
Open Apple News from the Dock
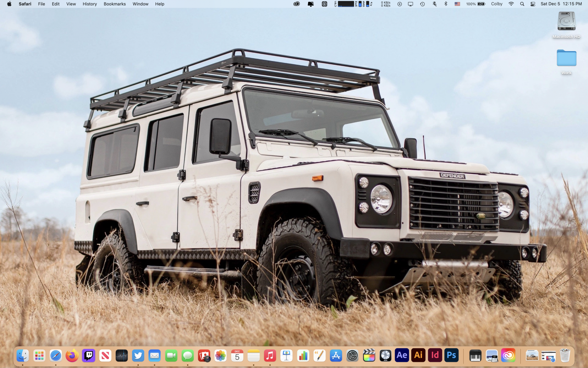click(x=105, y=356)
